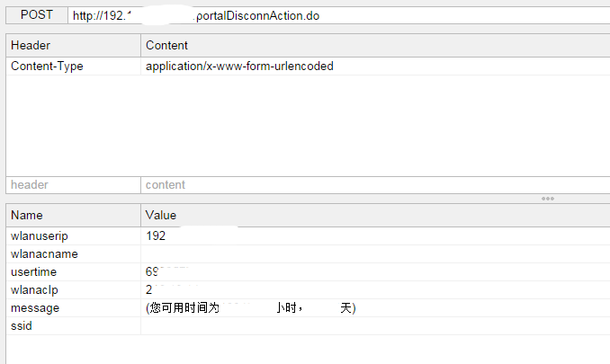610x364 pixels.
Task: Click the new header content placeholder field
Action: pos(375,185)
